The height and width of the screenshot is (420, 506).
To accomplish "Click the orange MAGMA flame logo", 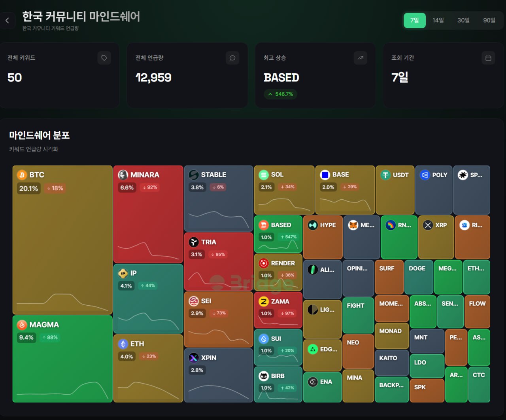I will (x=22, y=325).
